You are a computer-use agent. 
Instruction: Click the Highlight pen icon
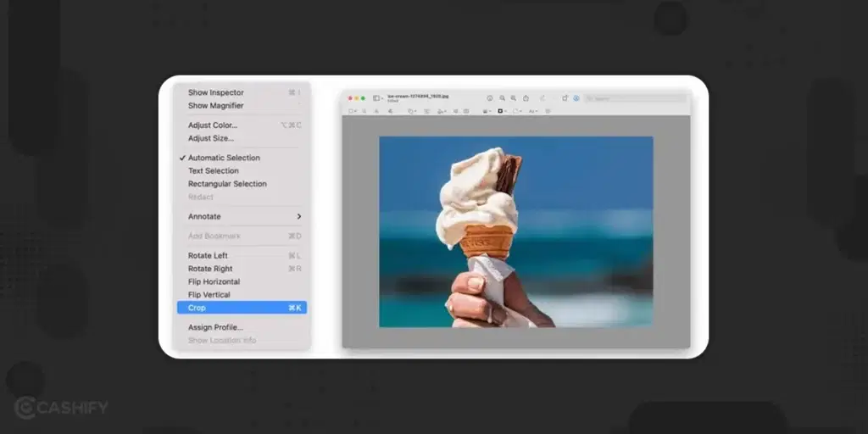point(542,98)
